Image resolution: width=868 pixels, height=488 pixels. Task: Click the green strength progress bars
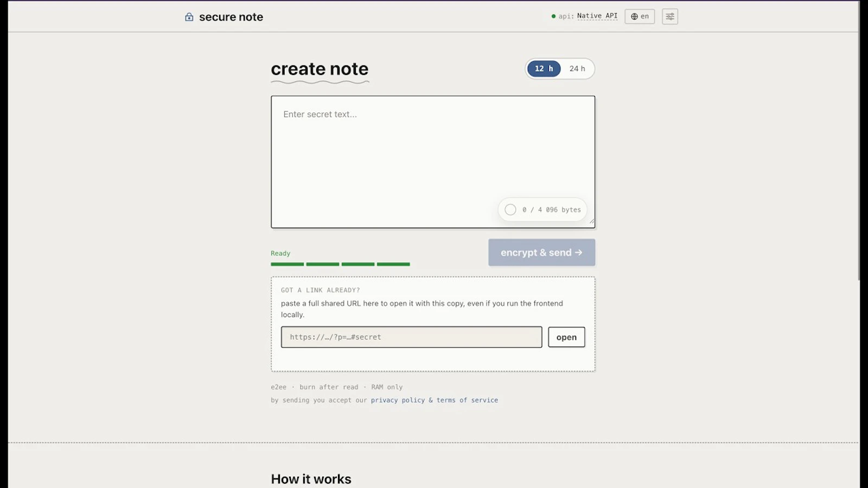click(x=340, y=264)
